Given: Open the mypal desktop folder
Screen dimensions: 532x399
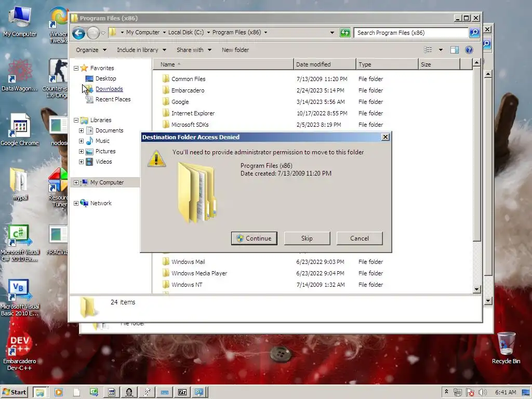Looking at the screenshot, I should [20, 184].
